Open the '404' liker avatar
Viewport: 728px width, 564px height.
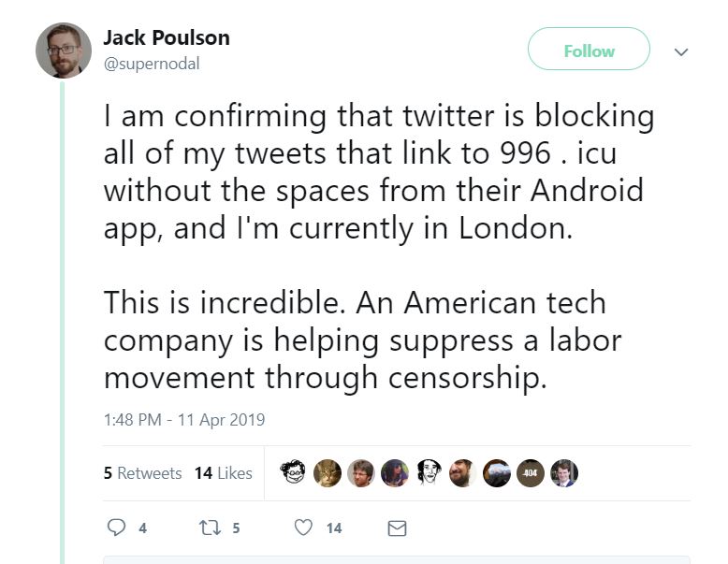530,473
